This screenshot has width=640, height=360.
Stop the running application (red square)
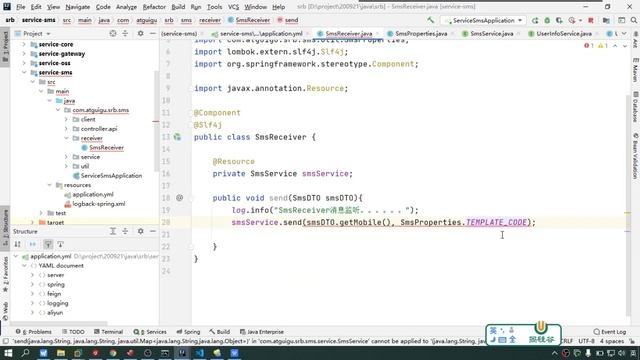click(591, 20)
